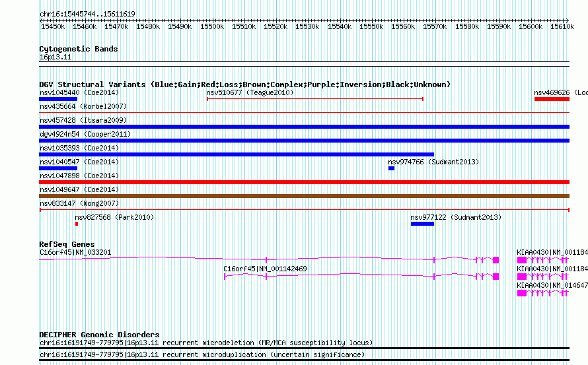Select the 15530k position on the ruler
This screenshot has width=588, height=365.
pyautogui.click(x=307, y=27)
